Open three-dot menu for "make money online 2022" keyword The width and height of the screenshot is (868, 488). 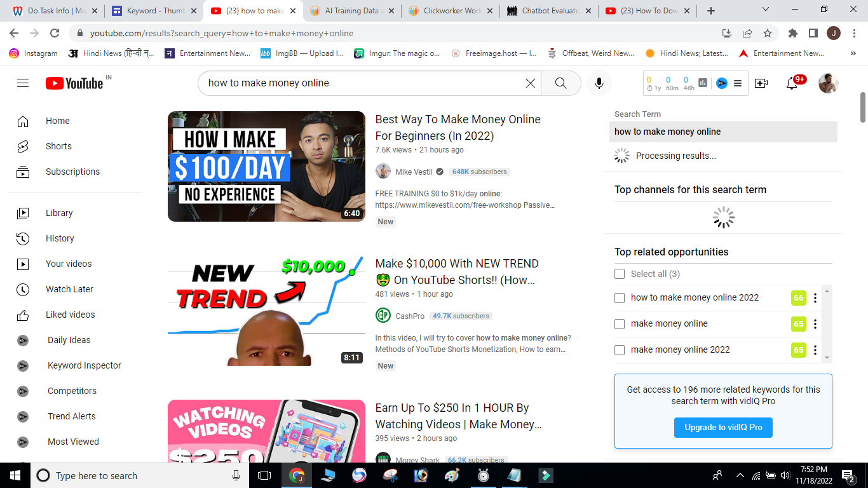click(815, 349)
